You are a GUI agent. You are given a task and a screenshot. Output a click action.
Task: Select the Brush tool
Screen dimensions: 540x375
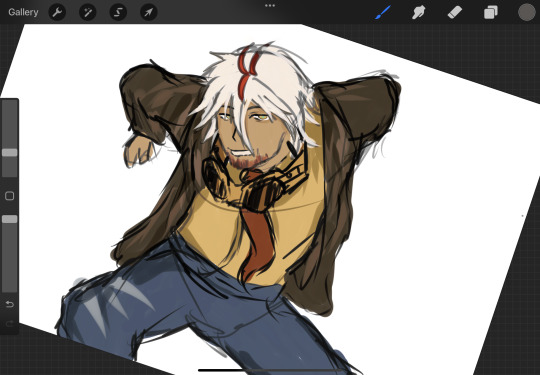click(383, 12)
